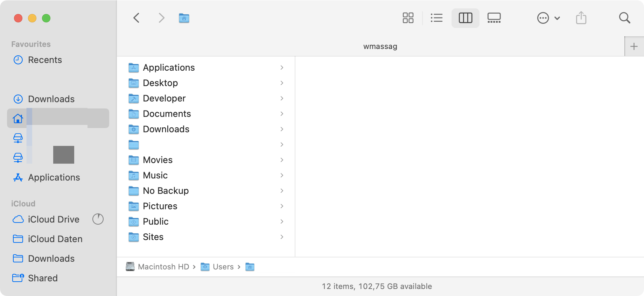Switch to list view layout
Screen dimensions: 644x296
[x=436, y=18]
